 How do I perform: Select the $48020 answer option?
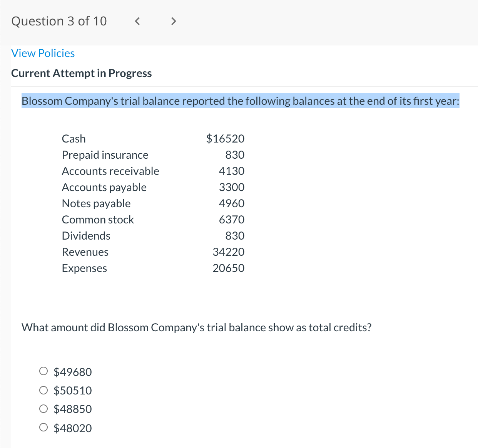[x=43, y=427]
